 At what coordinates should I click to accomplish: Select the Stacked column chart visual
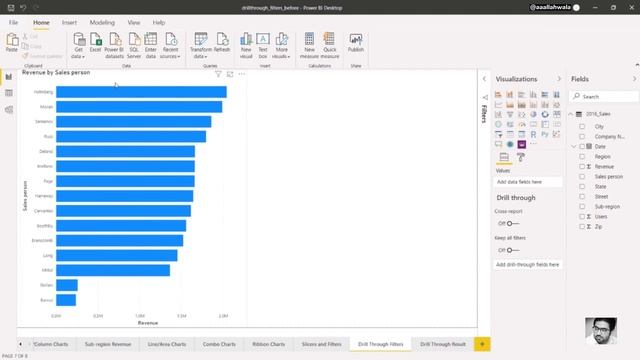point(510,95)
